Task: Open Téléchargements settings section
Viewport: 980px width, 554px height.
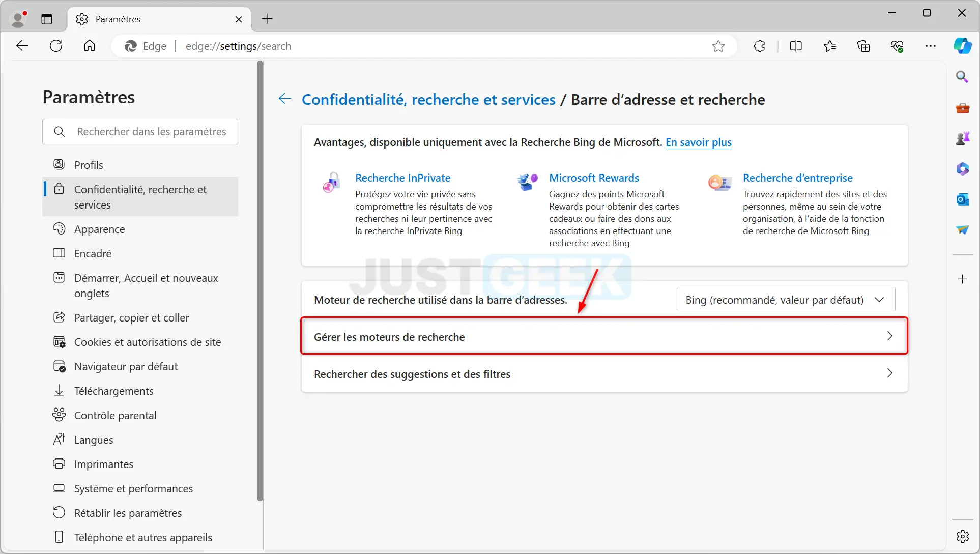Action: (x=140, y=391)
